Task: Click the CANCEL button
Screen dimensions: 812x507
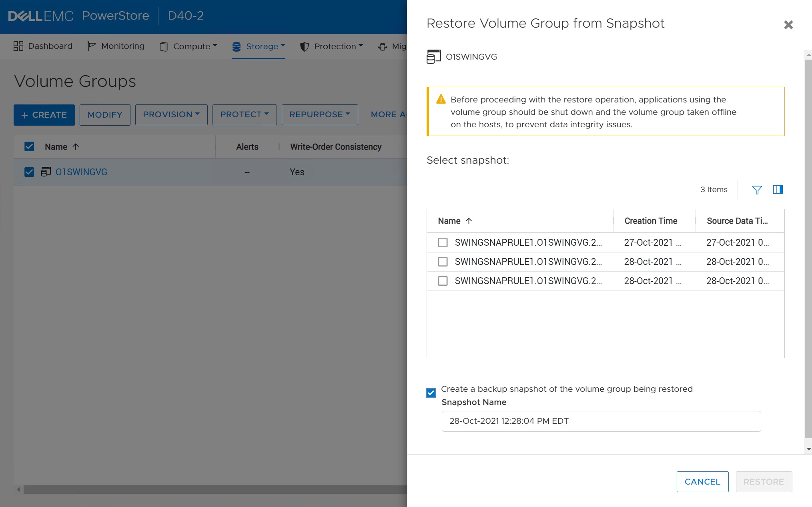Action: click(702, 482)
